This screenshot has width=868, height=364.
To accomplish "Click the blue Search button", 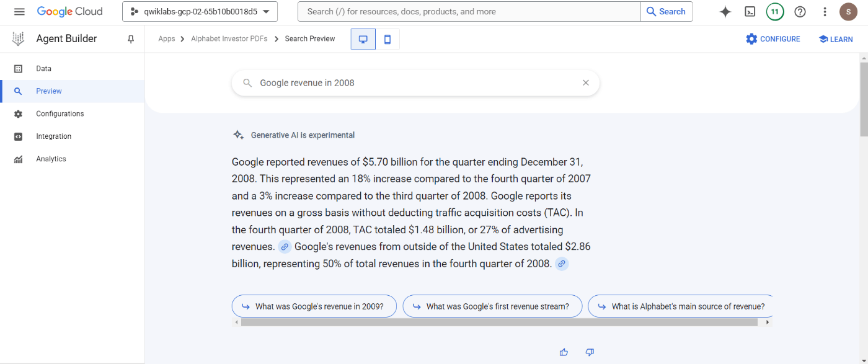I will [x=666, y=12].
